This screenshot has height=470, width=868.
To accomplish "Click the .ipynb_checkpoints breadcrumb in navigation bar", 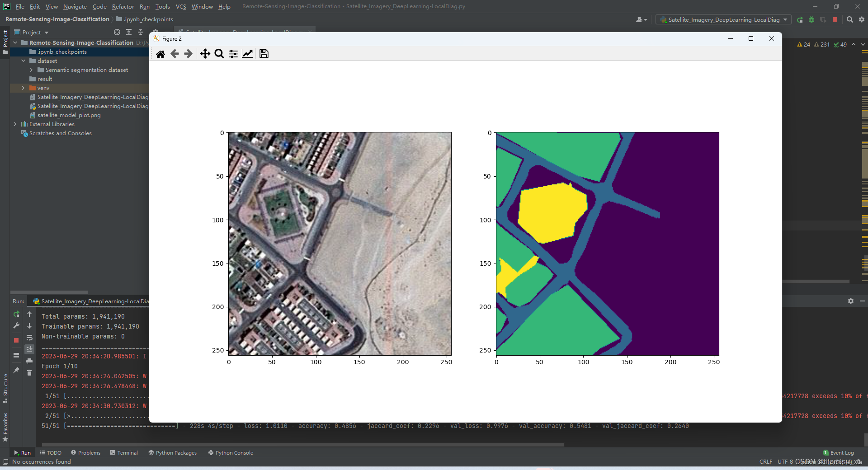I will pos(145,19).
